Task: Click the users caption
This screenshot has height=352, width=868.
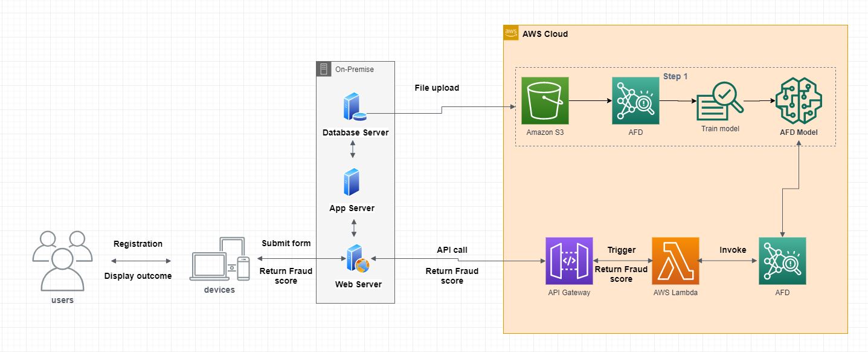Action: [x=62, y=299]
